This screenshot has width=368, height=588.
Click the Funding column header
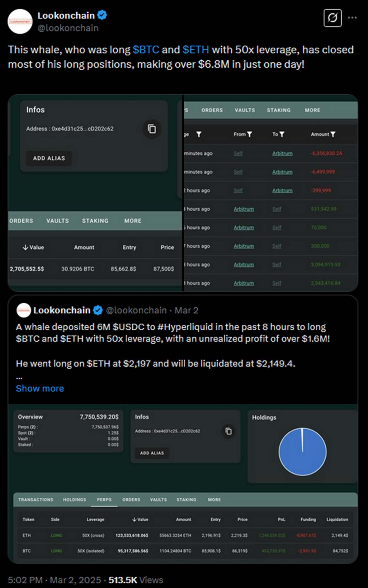coord(308,519)
